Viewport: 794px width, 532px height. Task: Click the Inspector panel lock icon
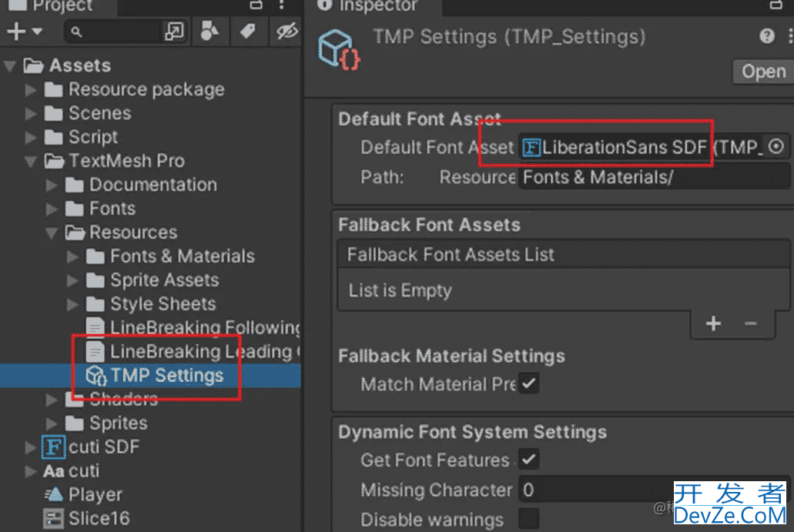[x=776, y=5]
